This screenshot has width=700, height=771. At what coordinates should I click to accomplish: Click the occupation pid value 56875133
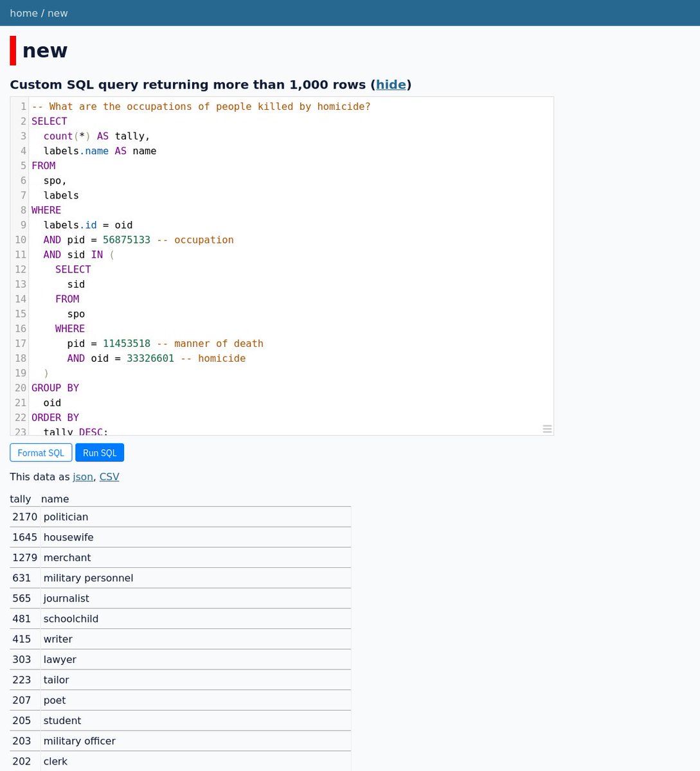click(x=127, y=240)
